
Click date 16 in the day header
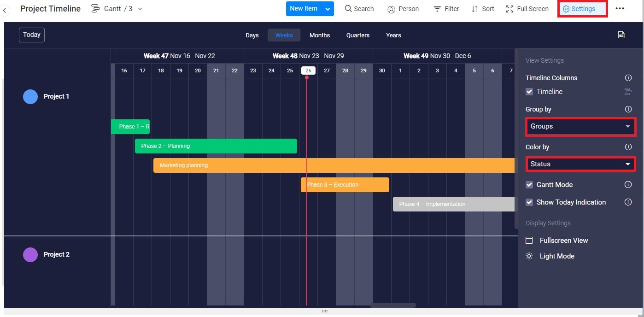pyautogui.click(x=124, y=70)
